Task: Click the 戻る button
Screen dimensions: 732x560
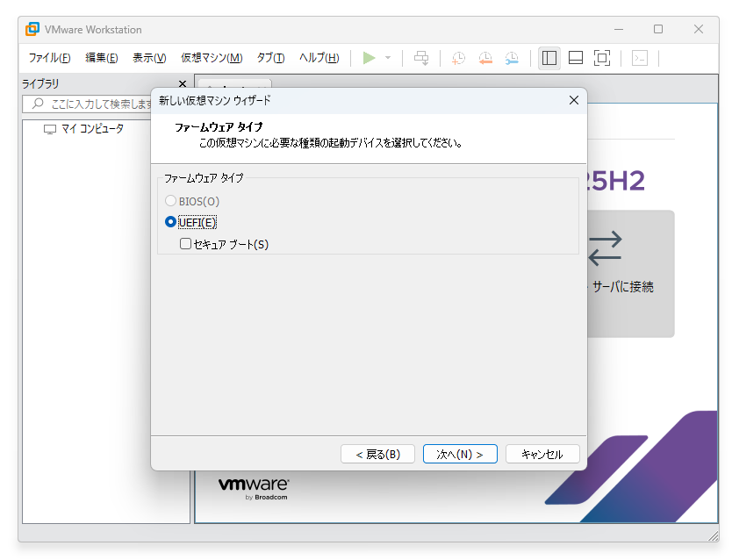Action: [377, 454]
